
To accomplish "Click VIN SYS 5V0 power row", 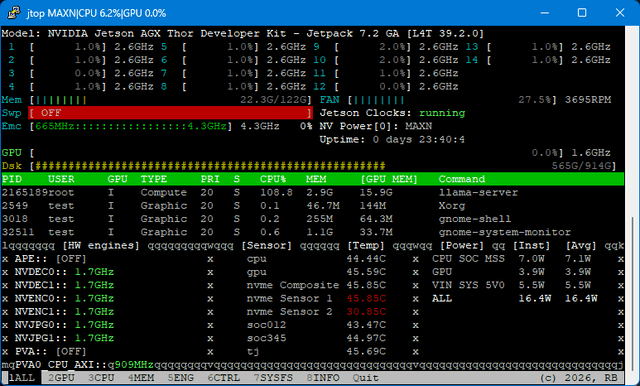I will (x=511, y=285).
